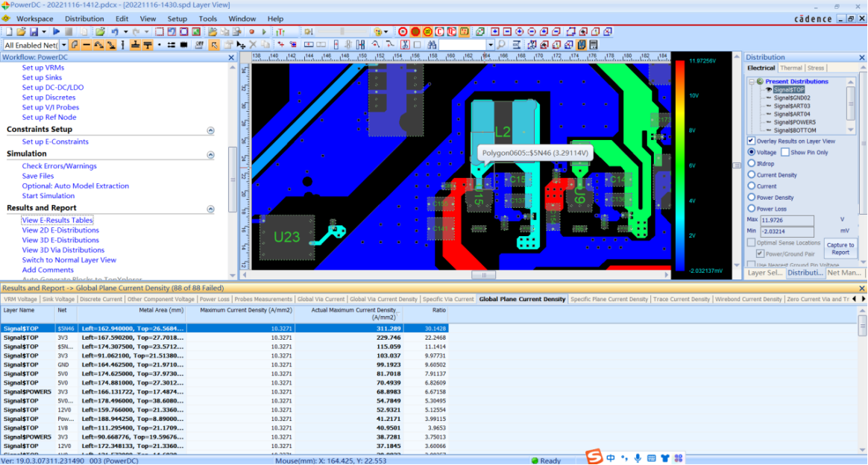868x465 pixels.
Task: Open the Tools menu
Action: (207, 18)
